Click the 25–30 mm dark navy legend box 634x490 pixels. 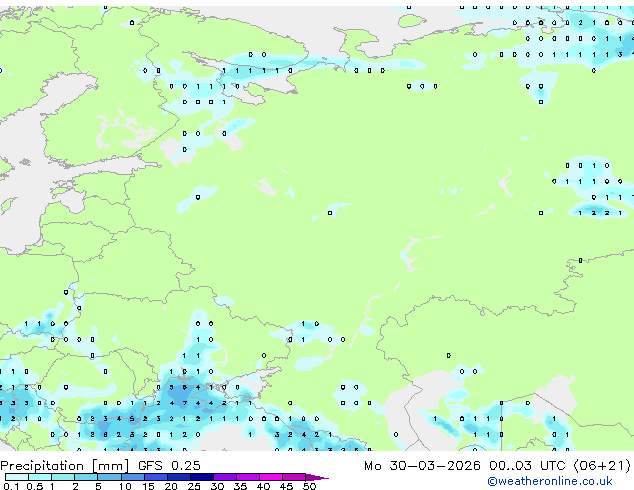coord(201,477)
